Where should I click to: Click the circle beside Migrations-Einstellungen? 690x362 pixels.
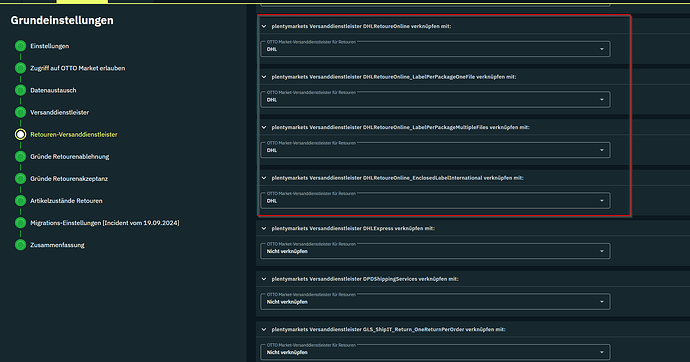(x=20, y=223)
